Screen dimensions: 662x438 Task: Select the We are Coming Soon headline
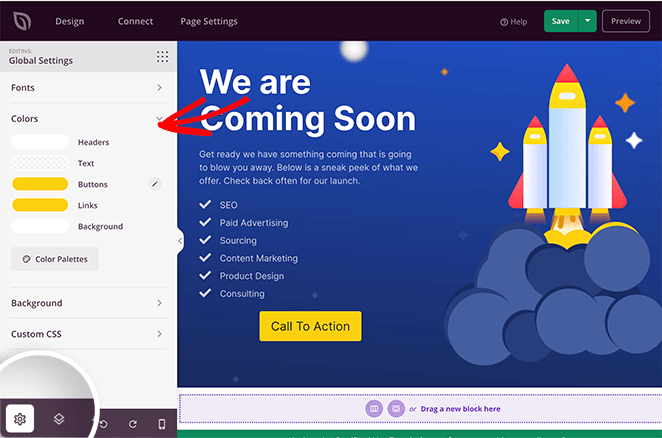[x=308, y=100]
